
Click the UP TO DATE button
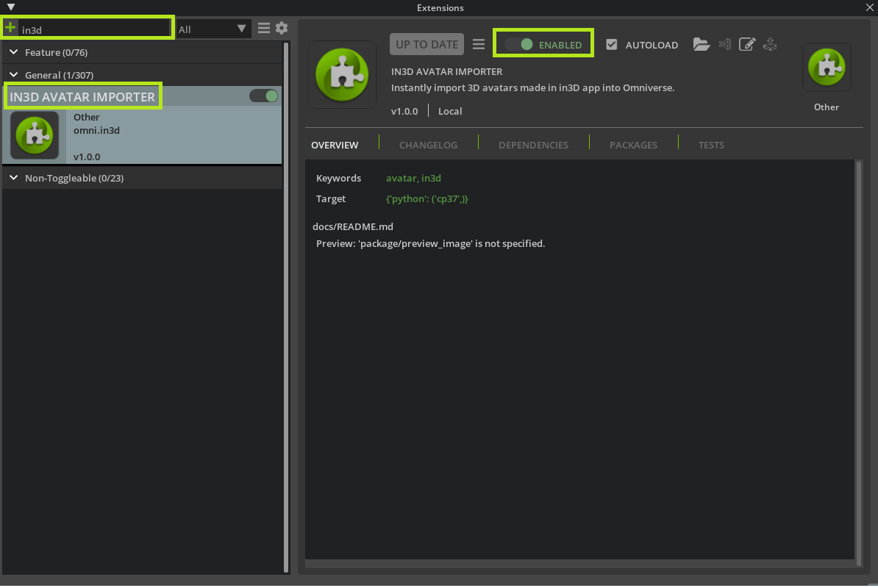[426, 44]
